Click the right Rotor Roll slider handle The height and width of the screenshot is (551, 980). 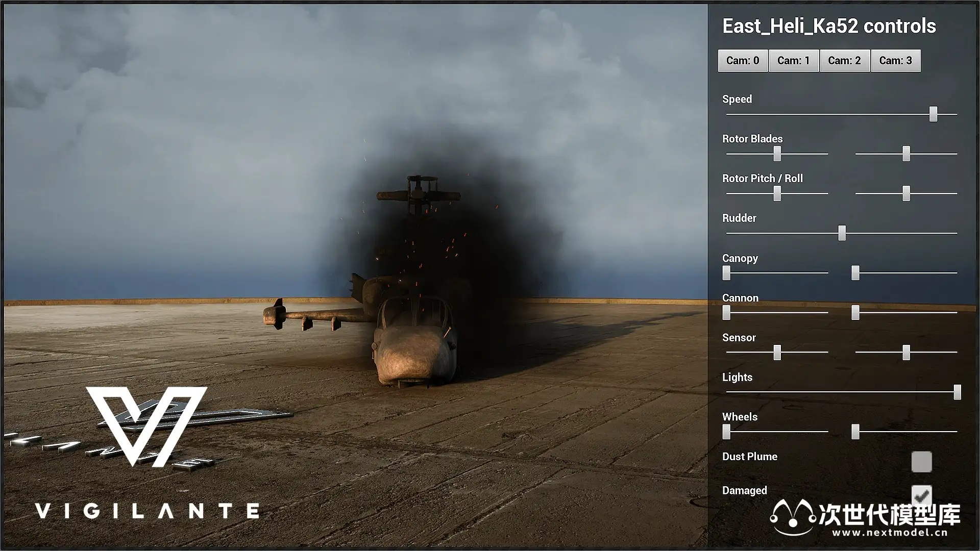click(x=906, y=193)
